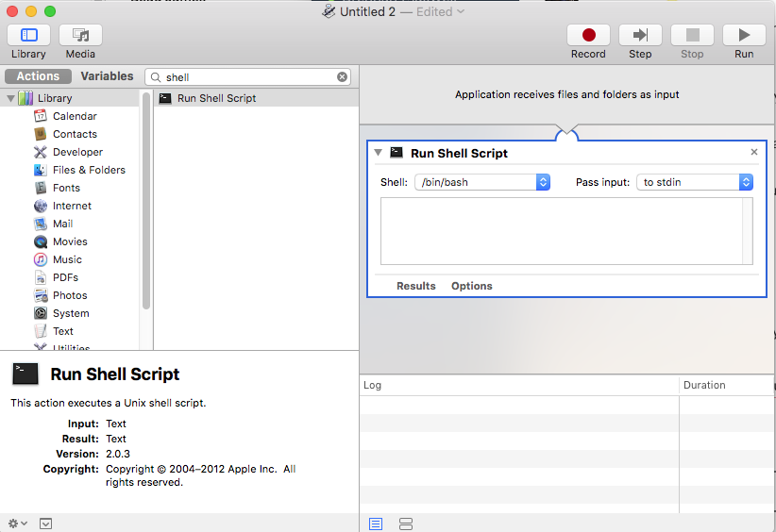Click the Stop toolbar button
This screenshot has width=776, height=532.
coord(692,35)
